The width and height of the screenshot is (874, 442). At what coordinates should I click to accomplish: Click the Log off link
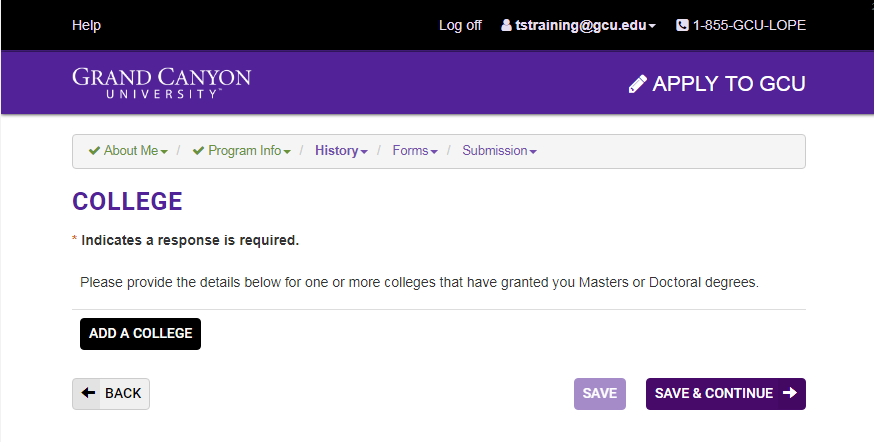click(x=460, y=25)
